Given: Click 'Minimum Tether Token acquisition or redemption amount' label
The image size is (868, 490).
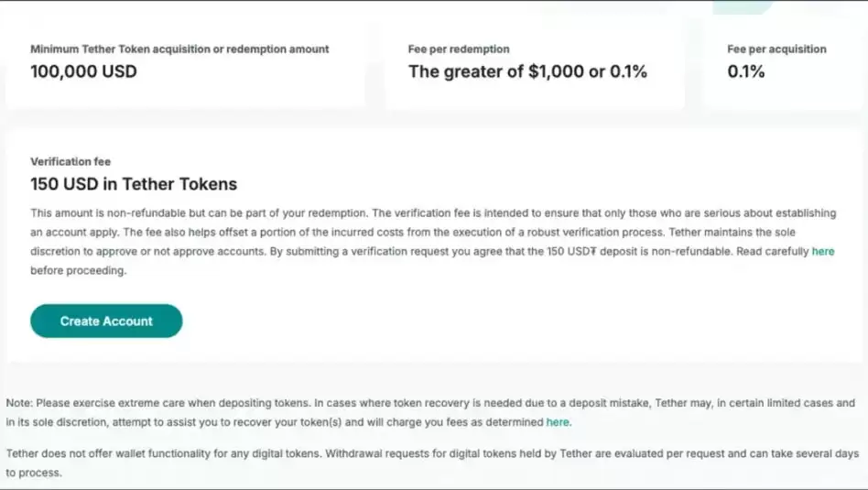Looking at the screenshot, I should [x=179, y=49].
